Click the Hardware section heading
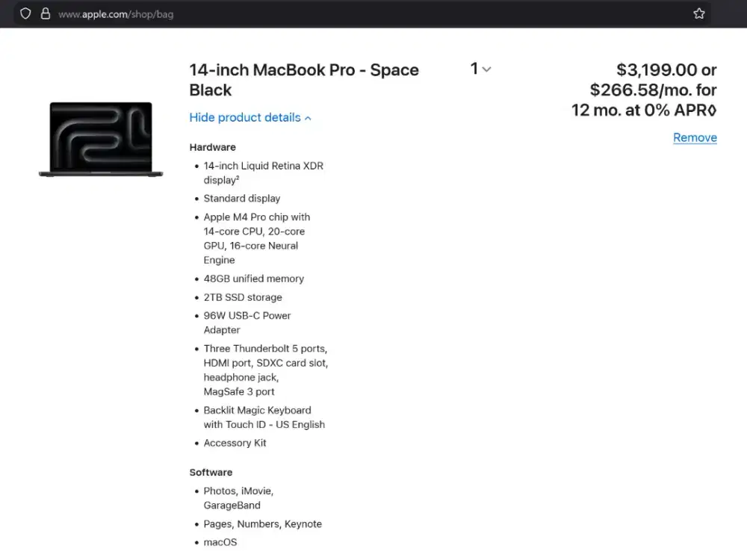 pyautogui.click(x=212, y=147)
